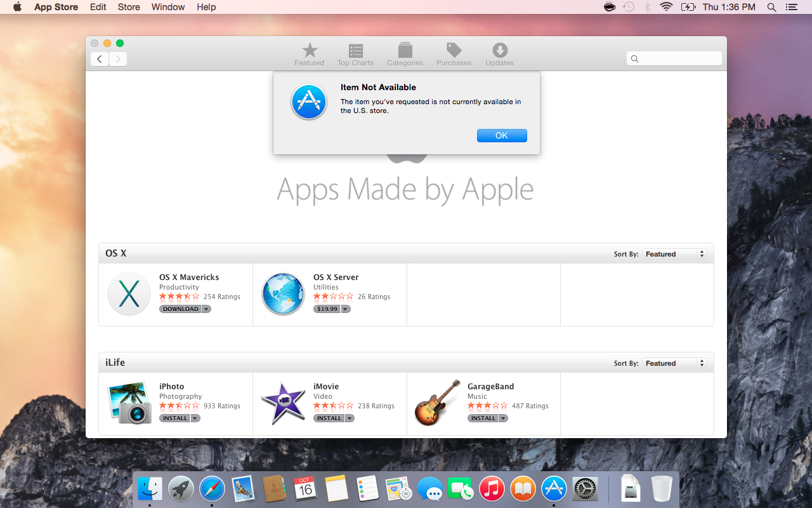Click the GarageBand title text
Screen dimensions: 812x508
[491, 387]
